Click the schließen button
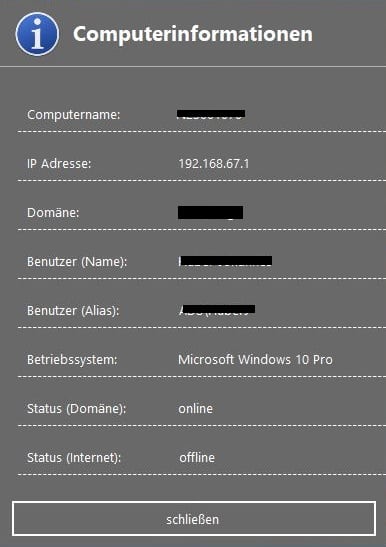386x547 pixels. coord(194,519)
